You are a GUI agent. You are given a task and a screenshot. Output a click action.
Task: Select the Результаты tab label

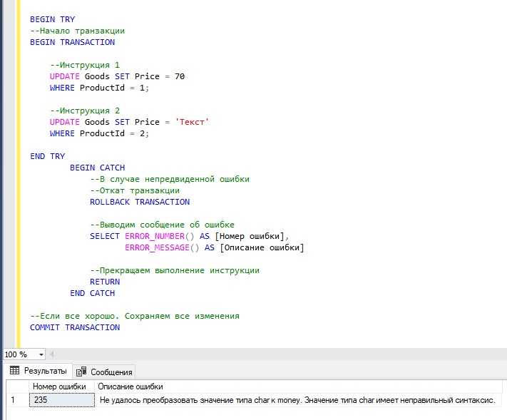tap(45, 371)
